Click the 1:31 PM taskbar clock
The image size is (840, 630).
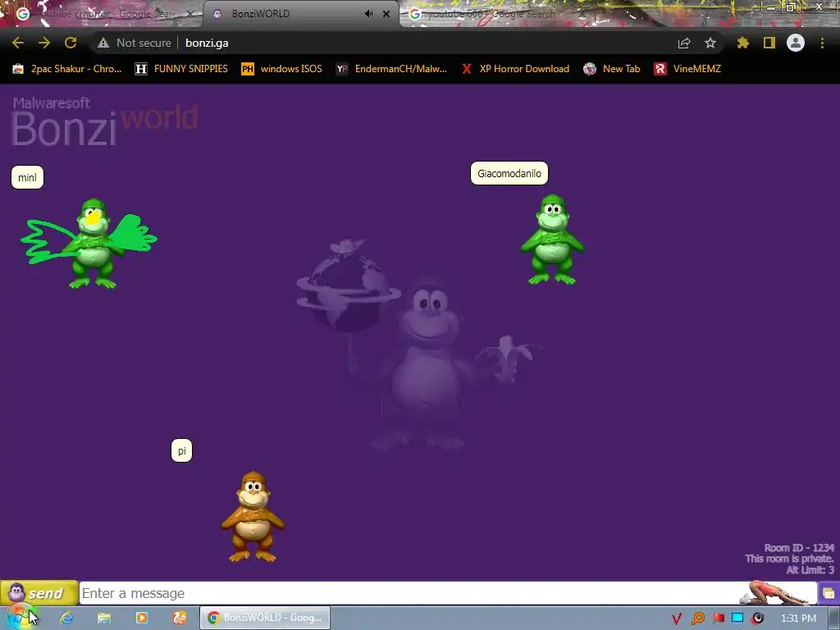point(798,619)
